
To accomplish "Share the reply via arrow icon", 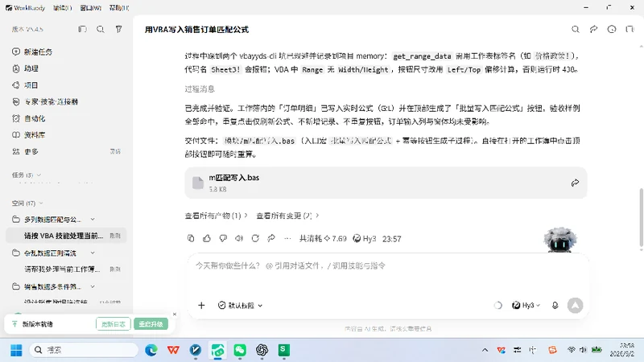I will 271,238.
